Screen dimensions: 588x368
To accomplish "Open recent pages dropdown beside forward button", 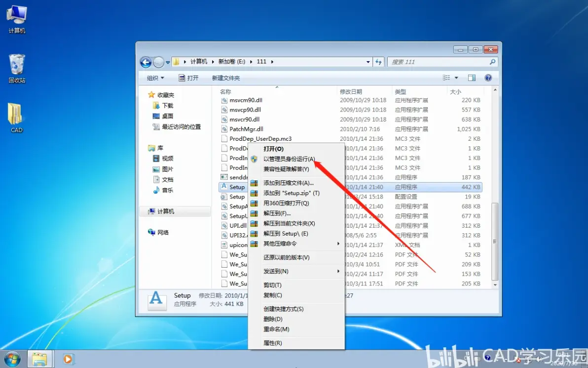I will [168, 62].
